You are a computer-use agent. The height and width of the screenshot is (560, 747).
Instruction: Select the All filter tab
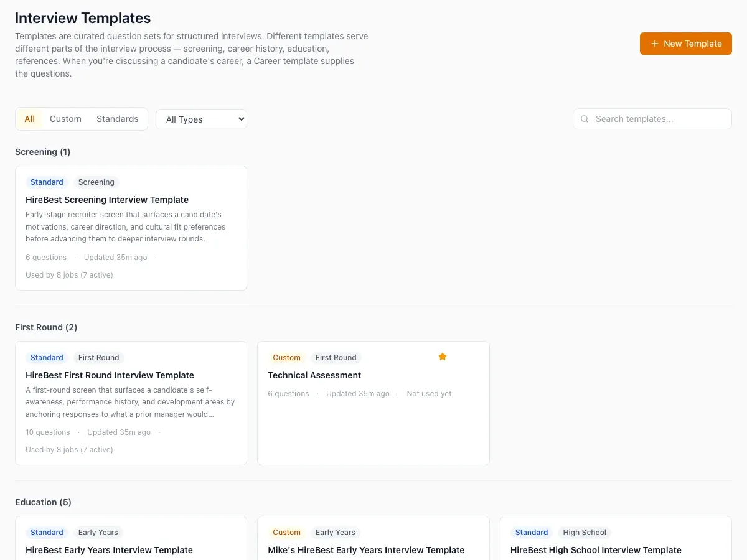(x=29, y=119)
